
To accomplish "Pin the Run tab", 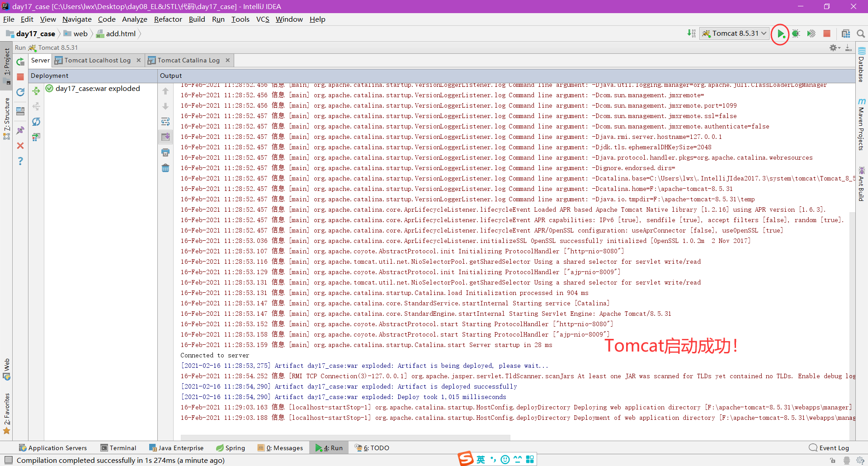I will point(20,130).
